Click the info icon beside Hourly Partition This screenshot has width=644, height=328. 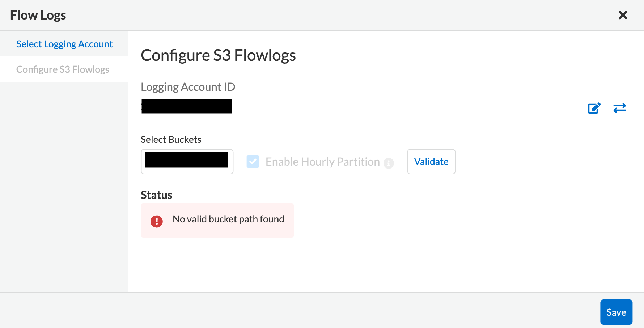point(389,163)
